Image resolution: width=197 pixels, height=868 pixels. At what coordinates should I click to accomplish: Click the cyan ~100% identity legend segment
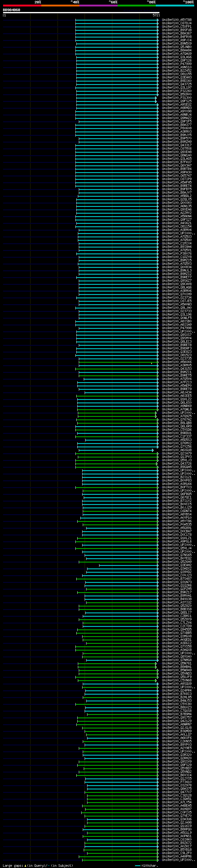[175, 6]
